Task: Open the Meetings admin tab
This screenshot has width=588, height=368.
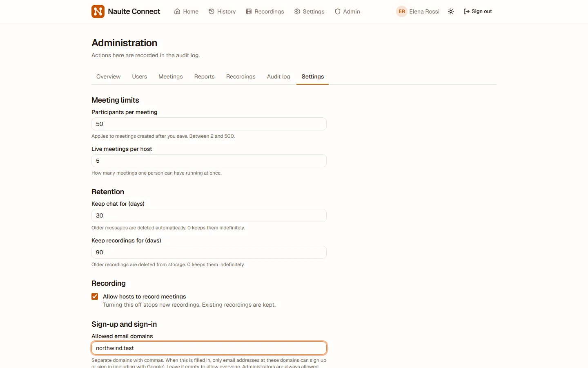Action: click(170, 76)
